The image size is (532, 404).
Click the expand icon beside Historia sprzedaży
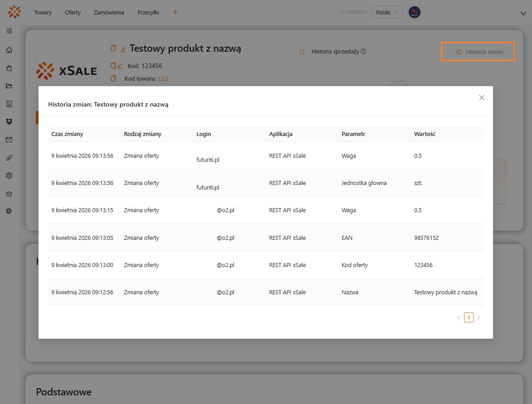tap(302, 52)
